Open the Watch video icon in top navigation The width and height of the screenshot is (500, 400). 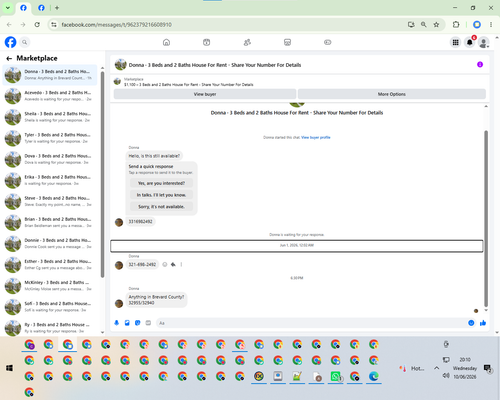point(207,42)
